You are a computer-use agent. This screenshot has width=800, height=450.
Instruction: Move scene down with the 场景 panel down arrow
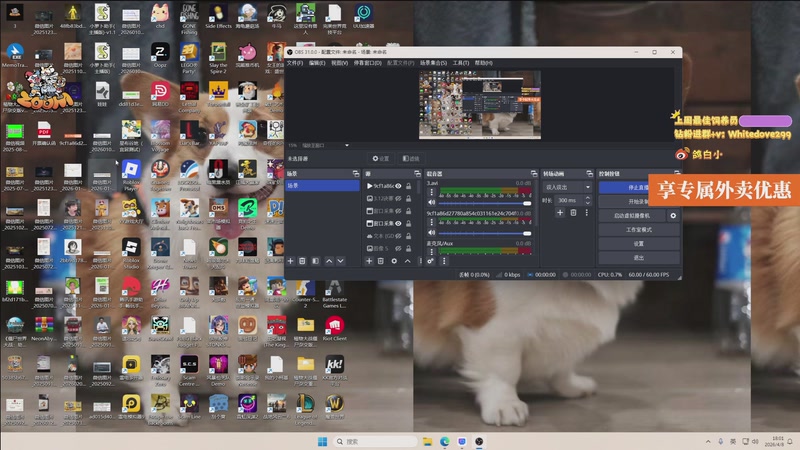[x=340, y=261]
